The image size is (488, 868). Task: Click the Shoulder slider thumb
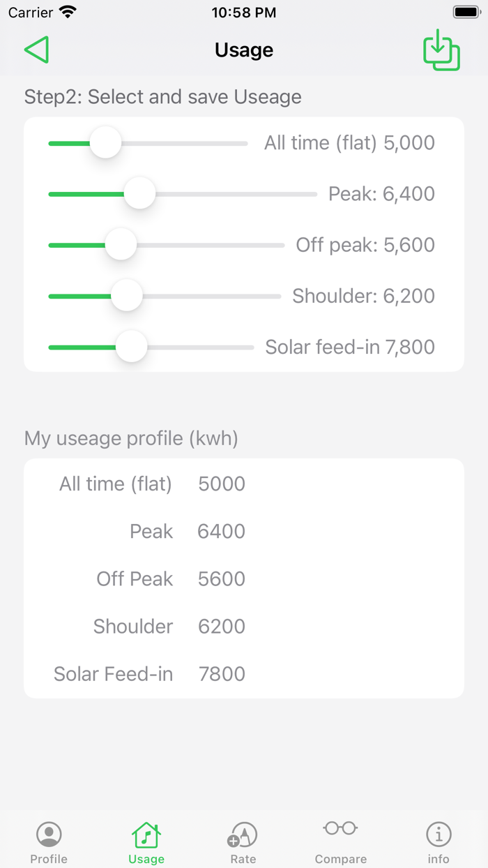[x=126, y=295]
